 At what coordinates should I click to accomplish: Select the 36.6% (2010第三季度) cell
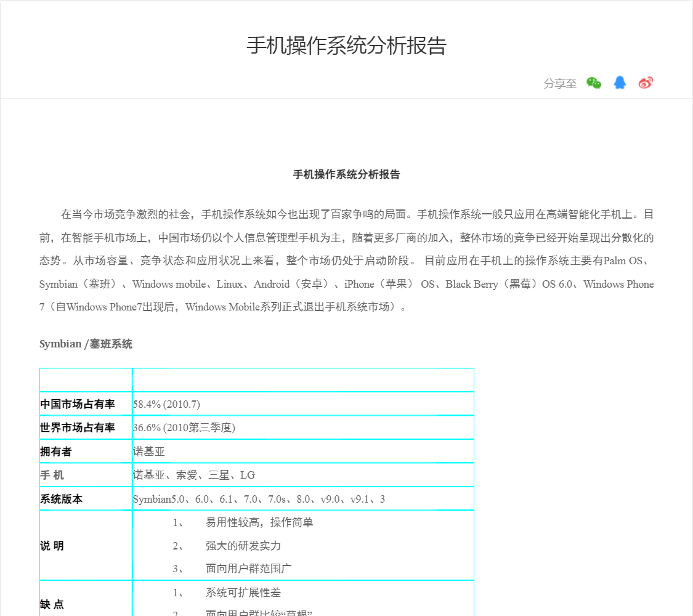click(x=303, y=428)
